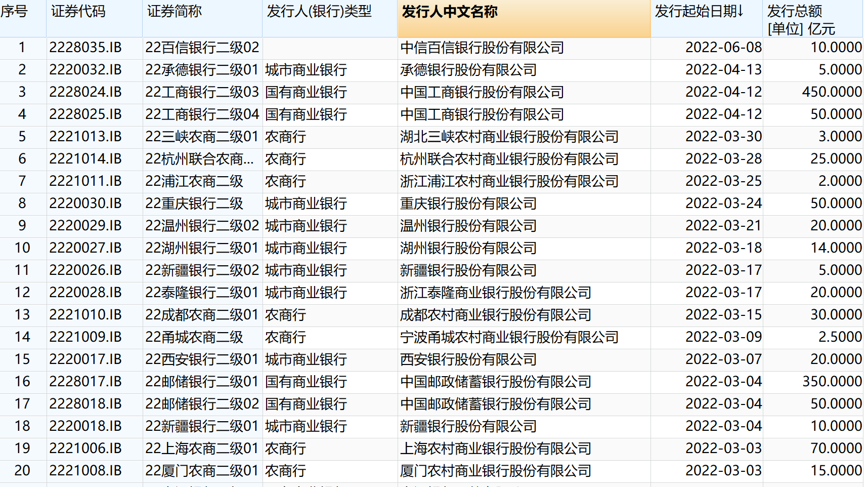Select 重庆银行股份有限公司 cell

coord(468,204)
